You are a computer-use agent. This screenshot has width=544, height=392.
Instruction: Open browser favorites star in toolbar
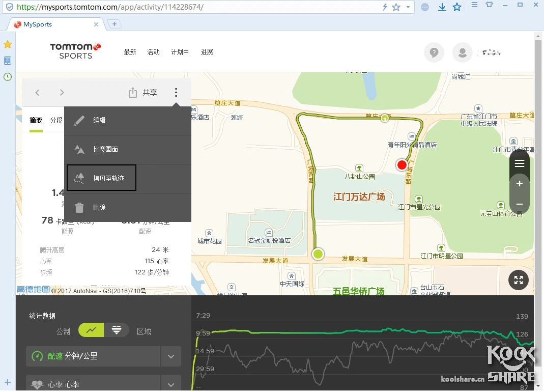(x=457, y=7)
